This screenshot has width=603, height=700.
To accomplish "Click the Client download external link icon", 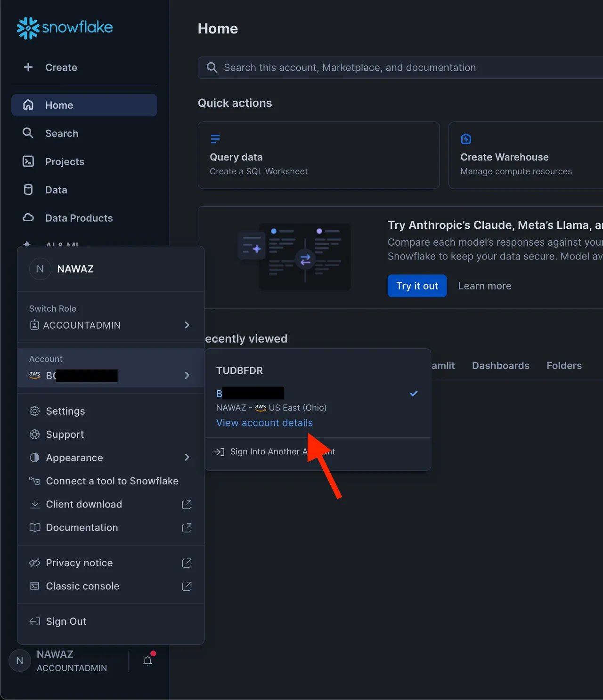I will pos(187,505).
